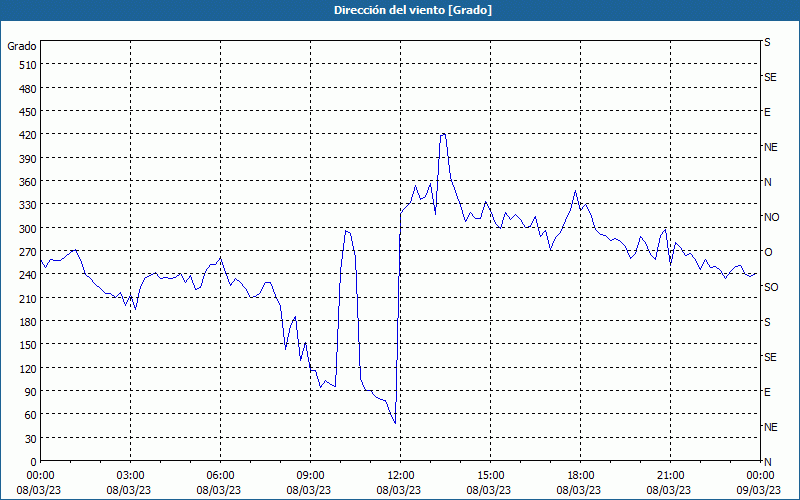This screenshot has width=800, height=500.
Task: Select the 0 degree axis label
Action: [34, 462]
